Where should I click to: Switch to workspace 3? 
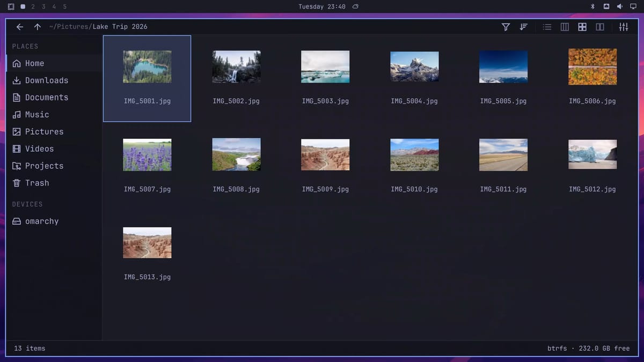(x=44, y=7)
